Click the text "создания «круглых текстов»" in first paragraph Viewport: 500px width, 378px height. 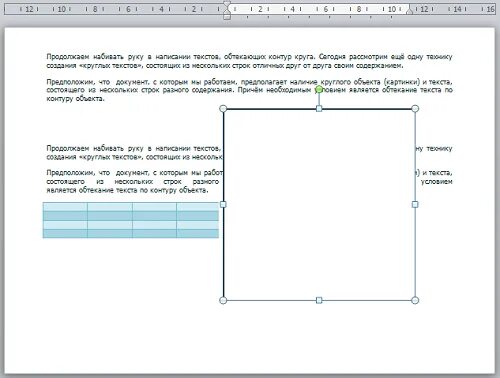coord(95,65)
